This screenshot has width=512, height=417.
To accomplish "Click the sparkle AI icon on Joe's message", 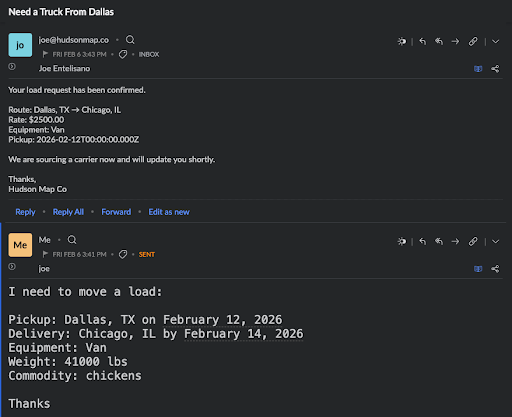I will pyautogui.click(x=402, y=41).
